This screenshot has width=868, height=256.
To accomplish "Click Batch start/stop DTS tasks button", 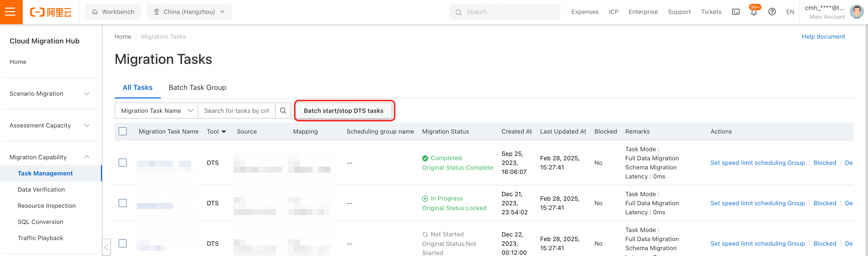I will [x=344, y=111].
